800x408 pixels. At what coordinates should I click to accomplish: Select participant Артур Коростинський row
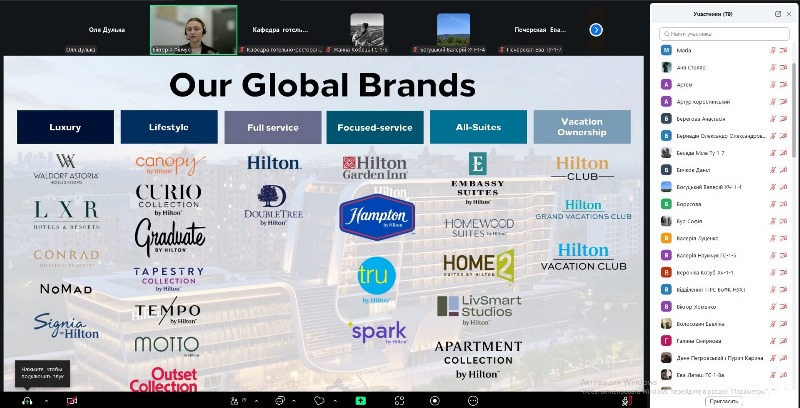(x=725, y=101)
